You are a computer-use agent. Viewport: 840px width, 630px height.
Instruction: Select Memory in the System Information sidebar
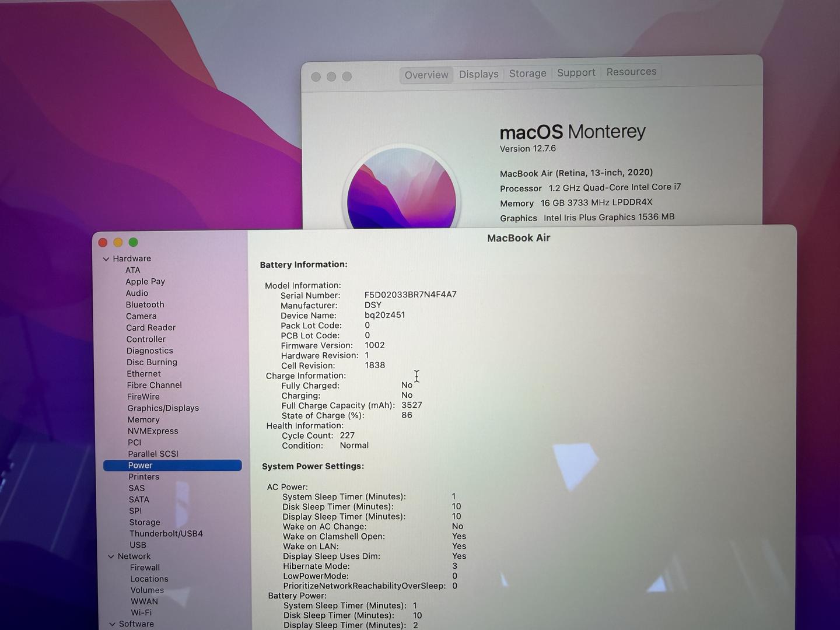[x=143, y=419]
